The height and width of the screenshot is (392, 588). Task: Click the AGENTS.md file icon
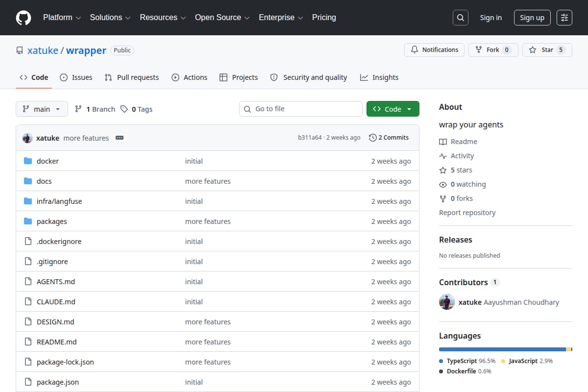pos(28,282)
